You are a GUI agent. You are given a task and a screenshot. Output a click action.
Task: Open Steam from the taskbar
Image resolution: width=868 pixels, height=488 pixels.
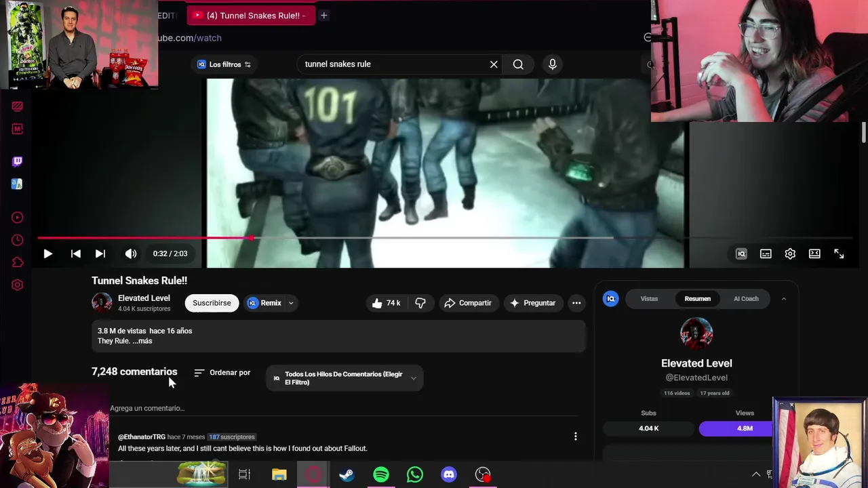point(347,475)
